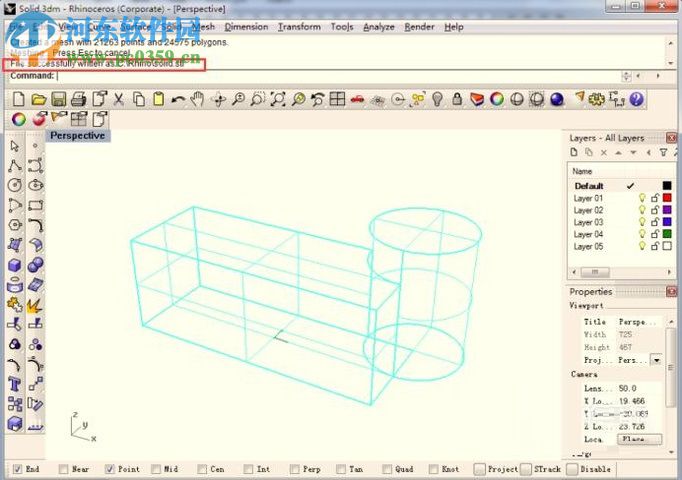Enable the Perp osnap checkbox
Image resolution: width=682 pixels, height=480 pixels.
(x=294, y=469)
